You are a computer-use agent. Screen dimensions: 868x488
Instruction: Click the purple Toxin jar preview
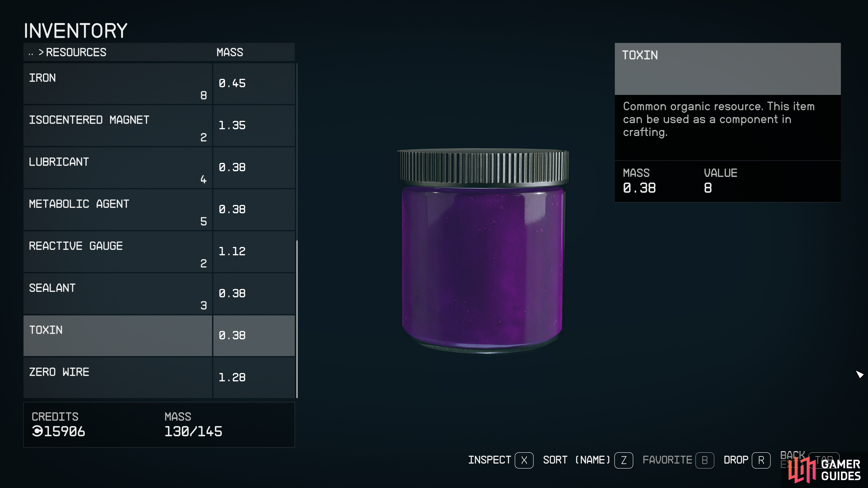pyautogui.click(x=483, y=251)
